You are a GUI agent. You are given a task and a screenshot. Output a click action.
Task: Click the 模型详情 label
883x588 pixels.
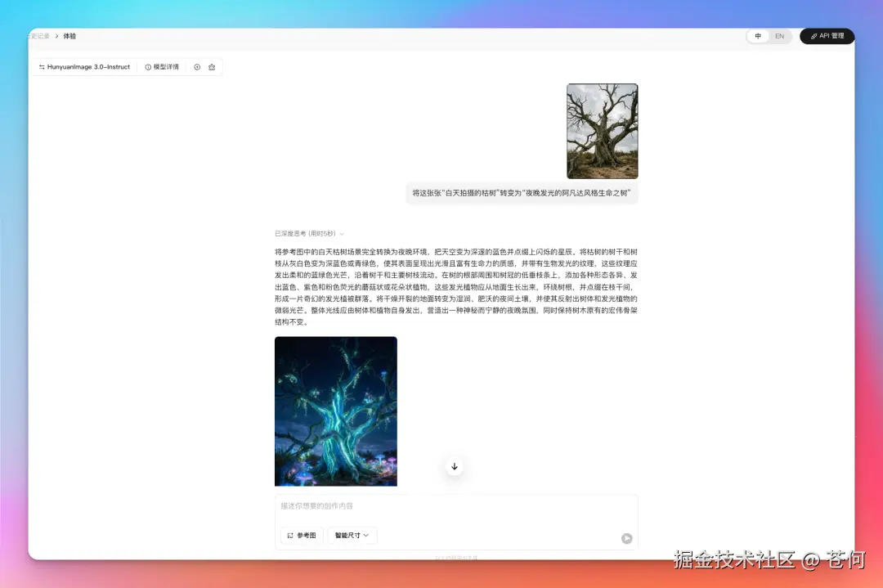point(166,66)
